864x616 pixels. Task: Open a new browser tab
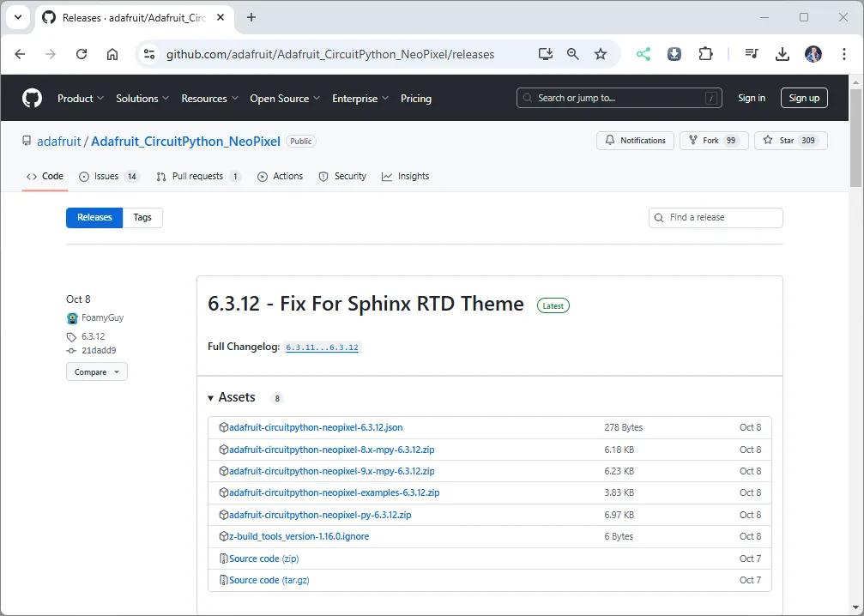[x=251, y=17]
